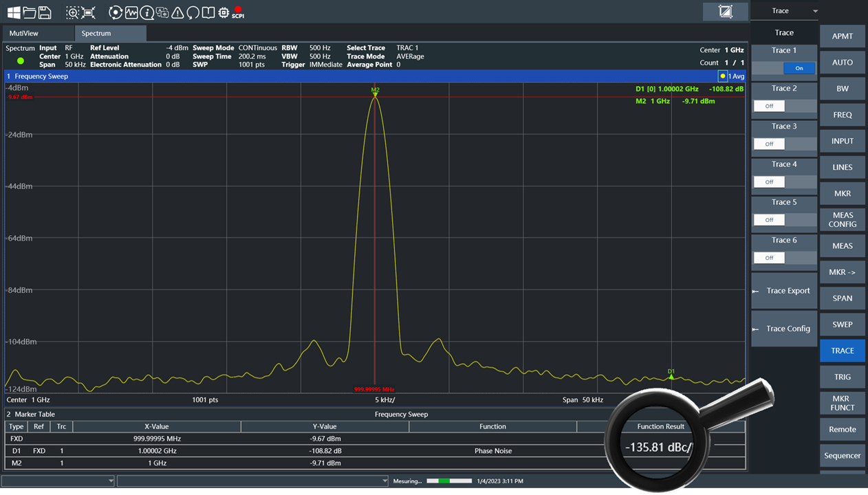Screen dimensions: 868x495
Task: Select the 999.99995 MHz X-value cell
Action: pos(157,439)
